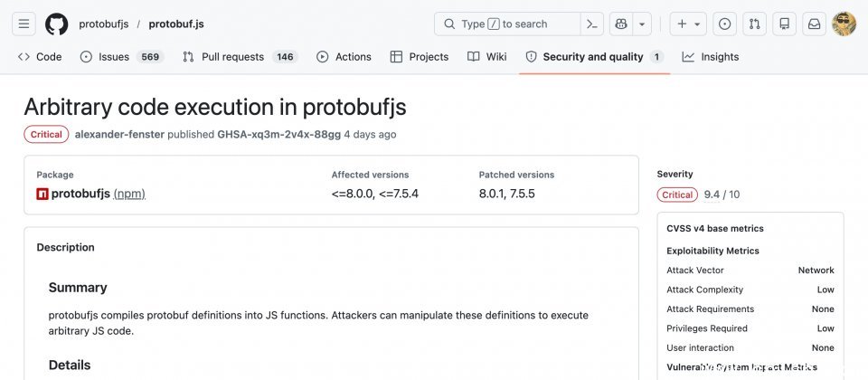This screenshot has width=868, height=380.
Task: Open the repositories icon in header
Action: 784,24
